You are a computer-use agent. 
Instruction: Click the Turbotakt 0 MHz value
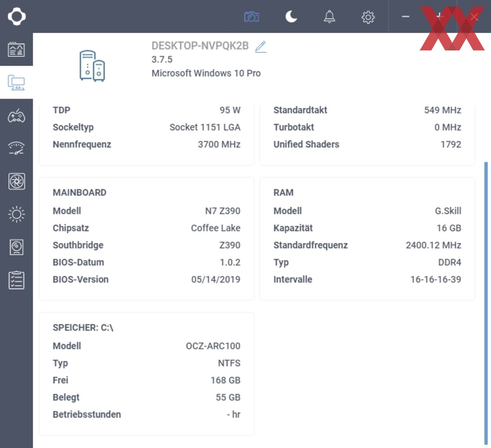(x=448, y=127)
